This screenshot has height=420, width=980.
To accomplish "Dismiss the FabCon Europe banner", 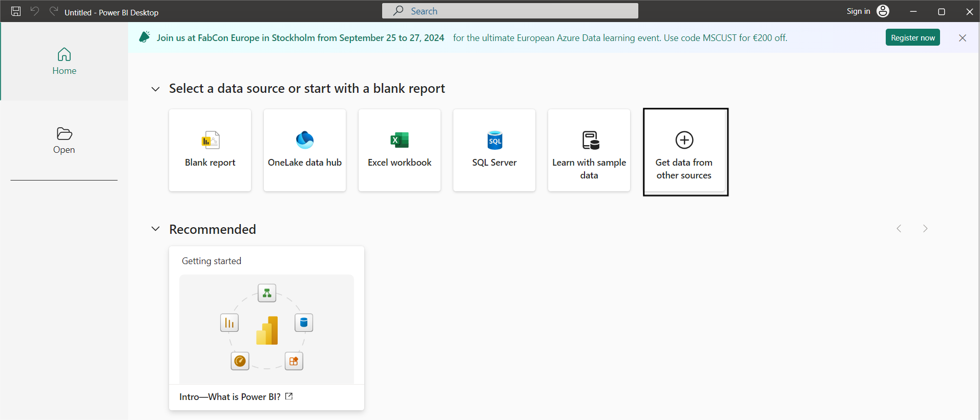I will pyautogui.click(x=962, y=37).
